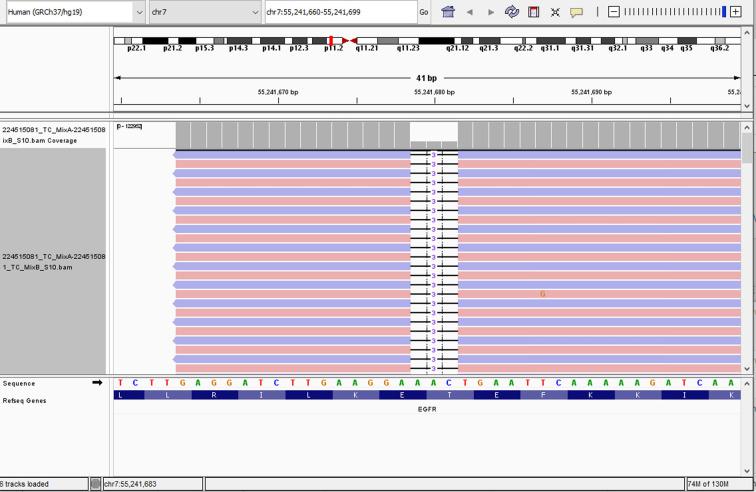Click the zoom out minus button

(x=613, y=12)
